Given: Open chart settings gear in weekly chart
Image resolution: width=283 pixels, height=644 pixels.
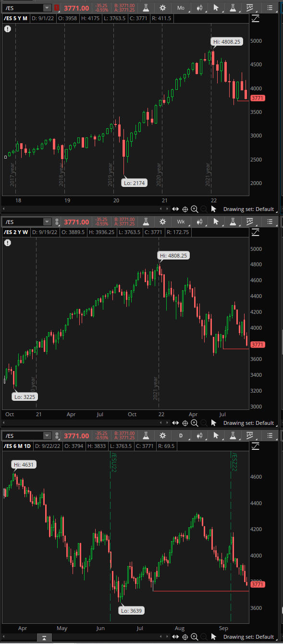Looking at the screenshot, I should (x=163, y=222).
